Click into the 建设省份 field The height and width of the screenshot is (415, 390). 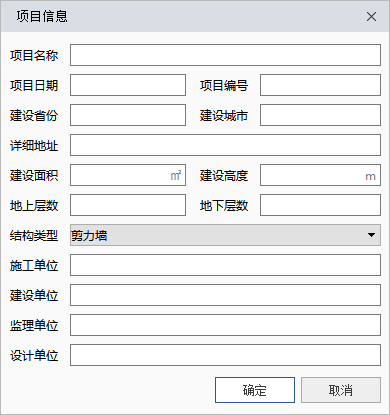coord(128,115)
